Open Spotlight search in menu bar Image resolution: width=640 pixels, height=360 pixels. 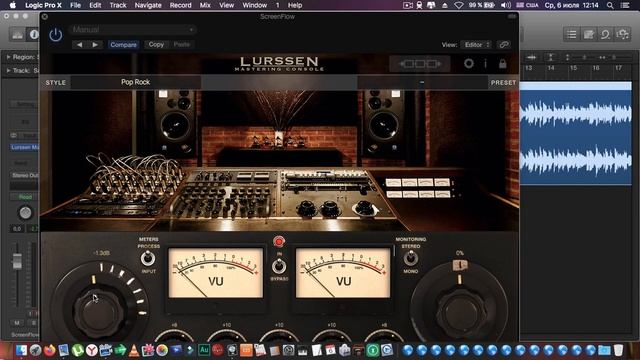[x=610, y=5]
